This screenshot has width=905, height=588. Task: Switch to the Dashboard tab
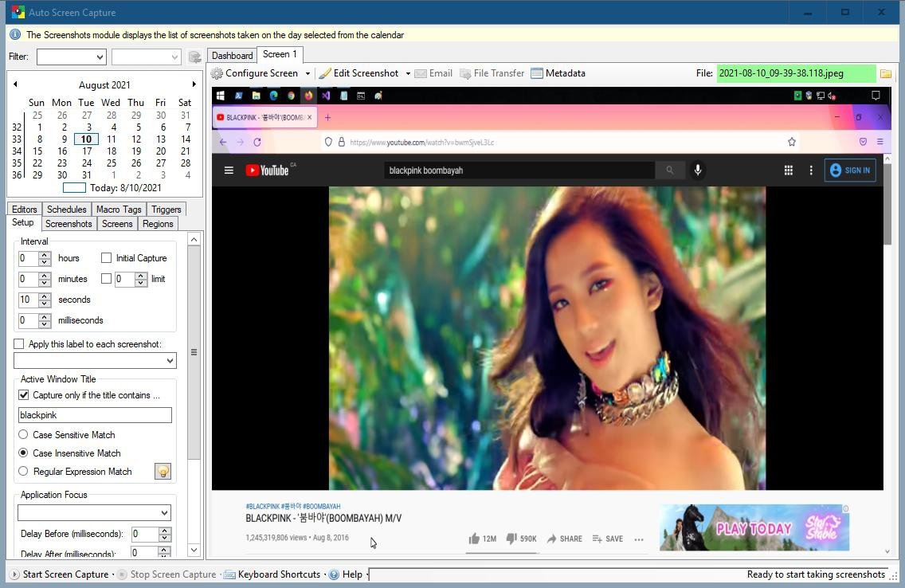pyautogui.click(x=232, y=56)
